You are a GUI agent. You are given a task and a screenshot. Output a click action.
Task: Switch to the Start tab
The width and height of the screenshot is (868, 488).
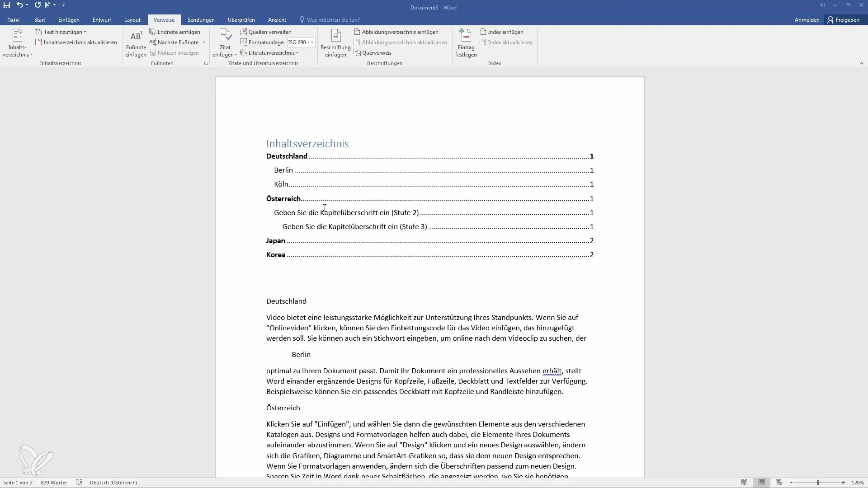(40, 20)
